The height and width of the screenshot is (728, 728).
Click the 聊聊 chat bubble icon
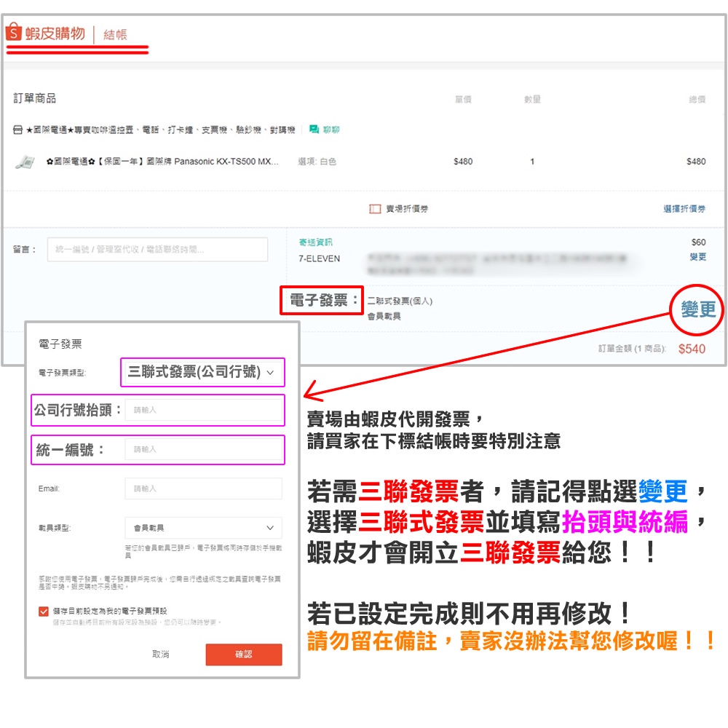click(314, 129)
